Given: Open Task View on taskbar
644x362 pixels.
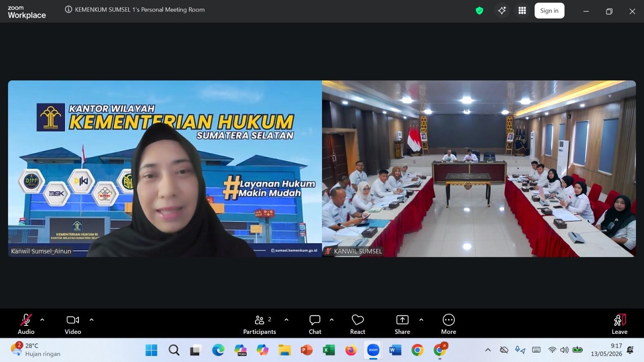Looking at the screenshot, I should coord(196,350).
